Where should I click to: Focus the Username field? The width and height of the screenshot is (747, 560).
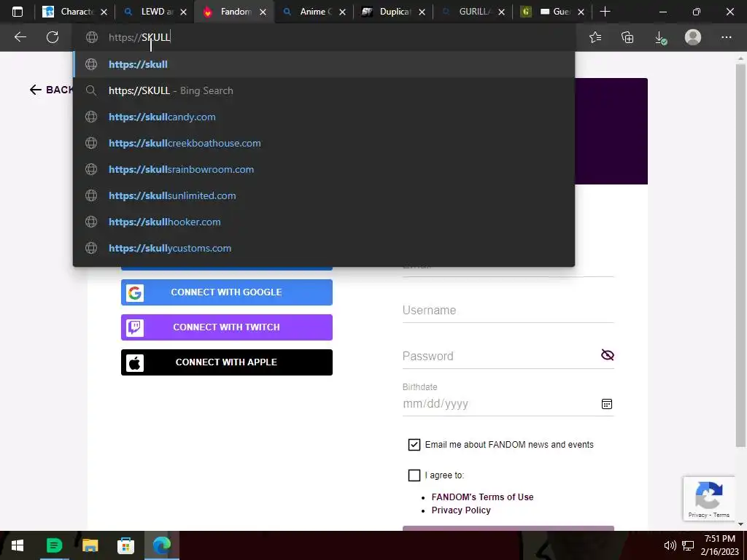click(508, 311)
